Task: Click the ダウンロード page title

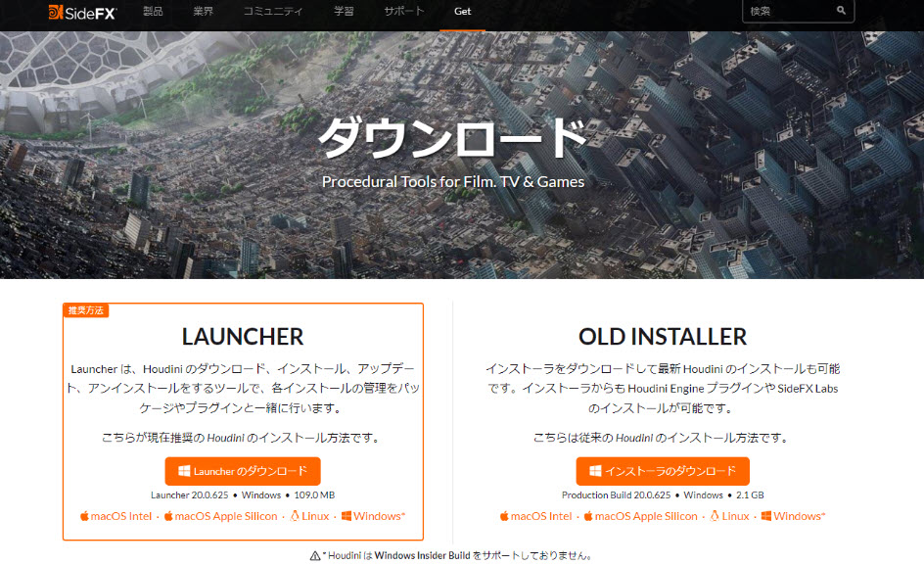Action: click(x=452, y=138)
